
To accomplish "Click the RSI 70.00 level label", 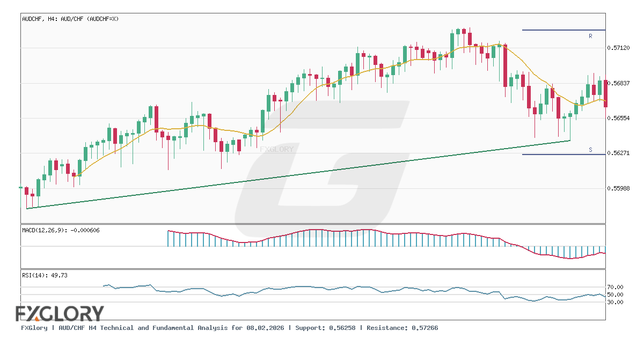I will [x=616, y=287].
